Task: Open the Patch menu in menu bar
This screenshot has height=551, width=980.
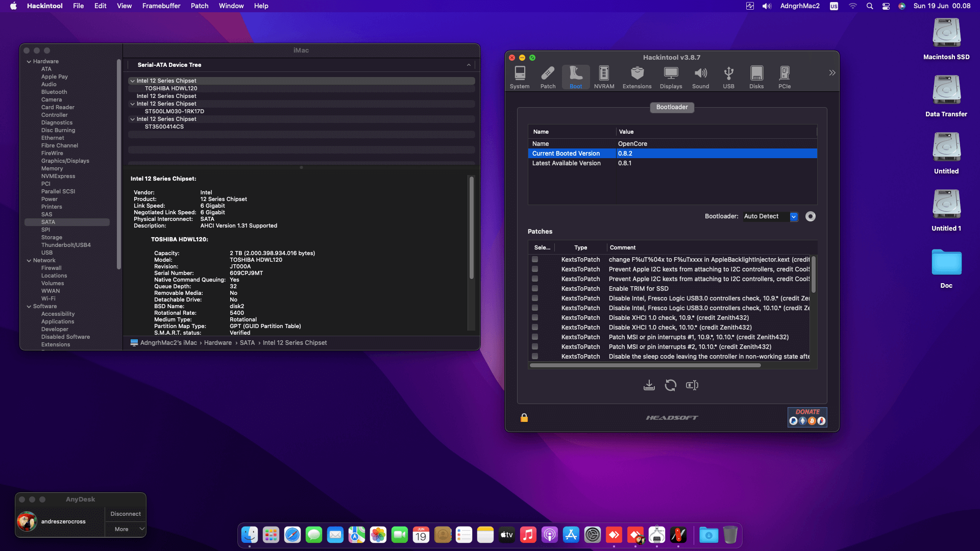Action: coord(199,6)
